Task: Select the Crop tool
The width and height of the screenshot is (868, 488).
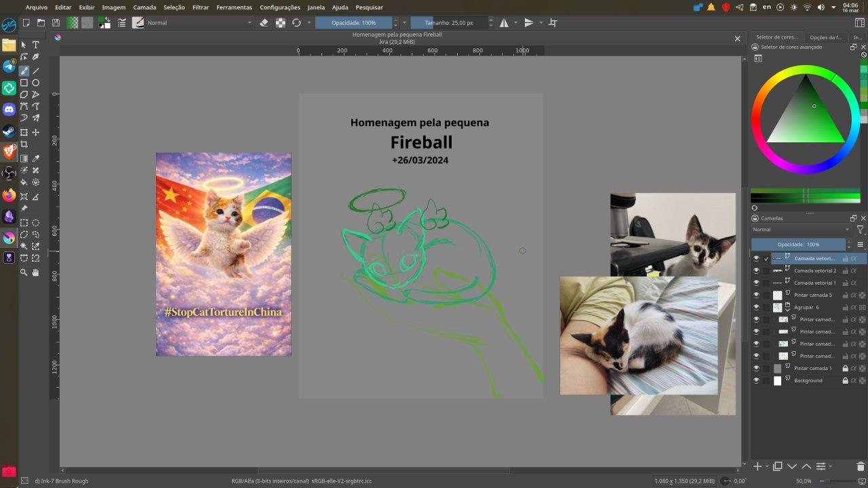Action: coord(24,144)
